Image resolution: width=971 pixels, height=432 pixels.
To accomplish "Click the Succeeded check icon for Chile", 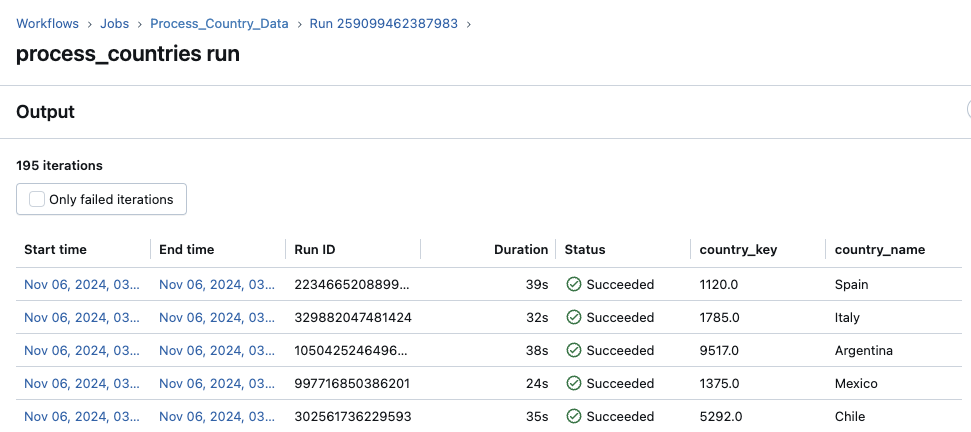I will tap(574, 417).
